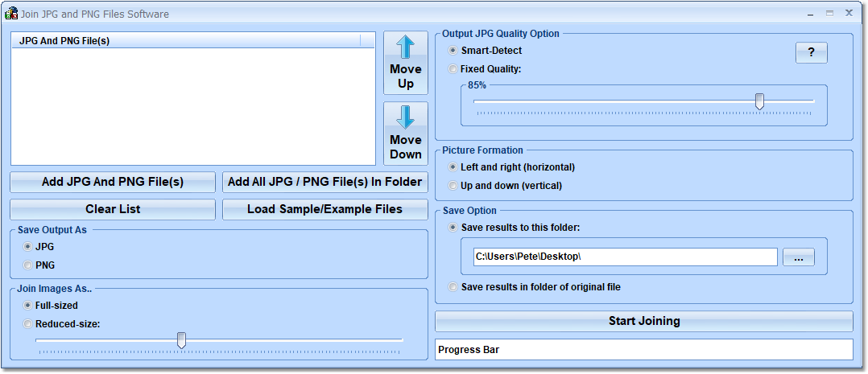
Task: Click the Move Down arrow button
Action: pos(406,134)
